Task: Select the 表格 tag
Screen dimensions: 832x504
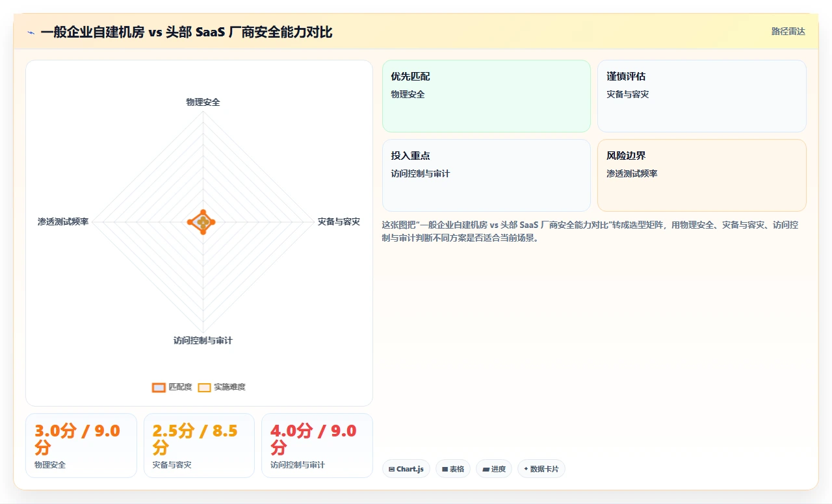Action: tap(453, 469)
